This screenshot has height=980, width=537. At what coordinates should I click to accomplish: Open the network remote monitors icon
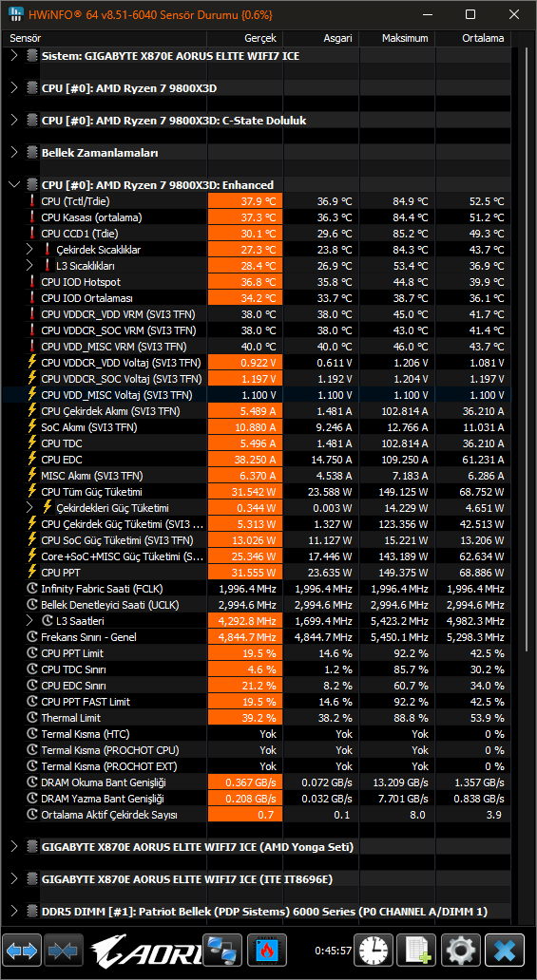pos(222,951)
